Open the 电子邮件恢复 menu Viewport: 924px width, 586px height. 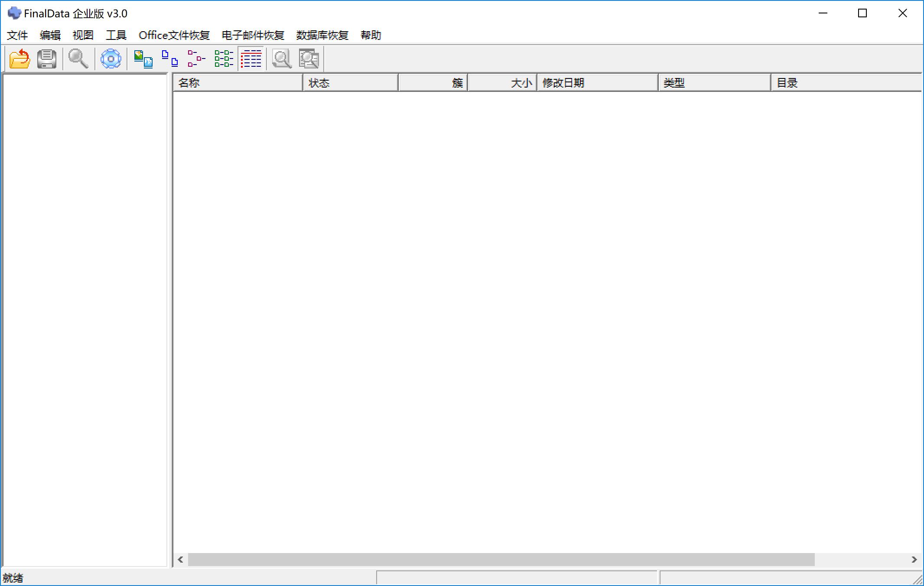pyautogui.click(x=253, y=35)
